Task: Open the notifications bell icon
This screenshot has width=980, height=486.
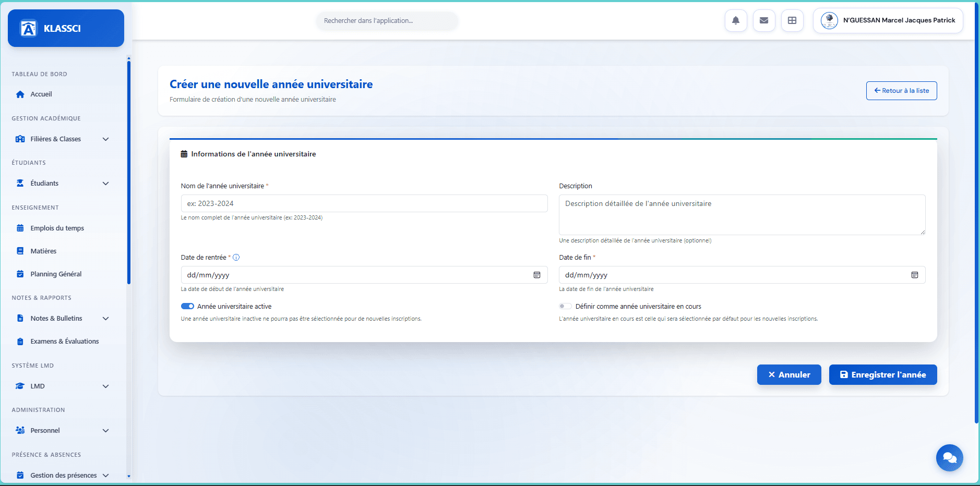Action: (x=736, y=20)
